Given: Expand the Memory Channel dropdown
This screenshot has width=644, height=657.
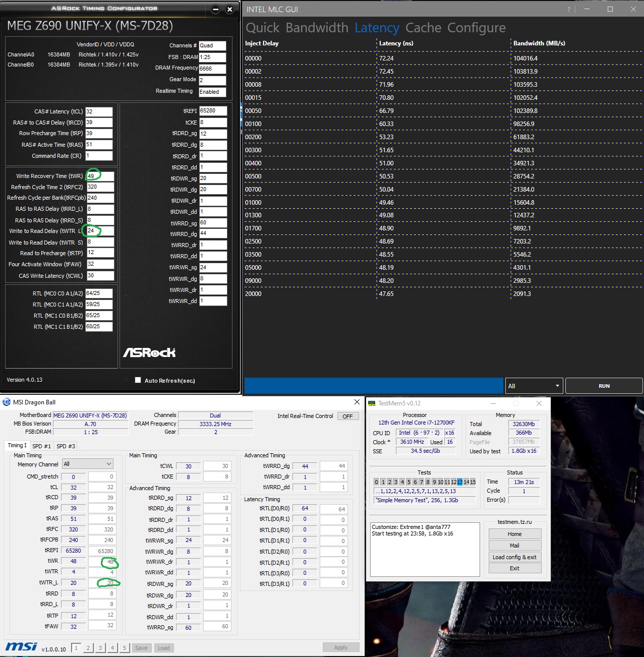Looking at the screenshot, I should tap(88, 464).
